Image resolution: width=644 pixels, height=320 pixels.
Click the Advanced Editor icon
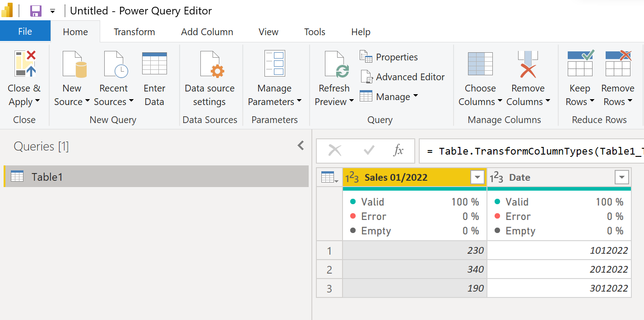pos(366,77)
